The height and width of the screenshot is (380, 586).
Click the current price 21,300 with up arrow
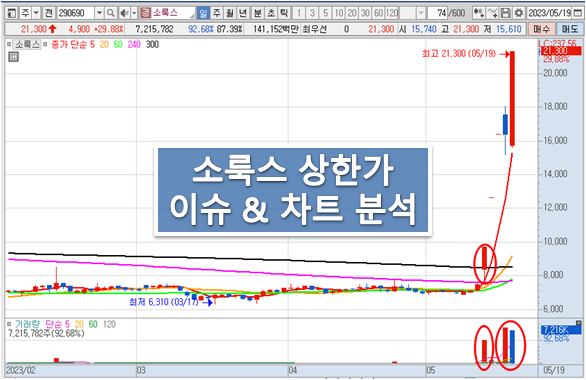point(39,29)
